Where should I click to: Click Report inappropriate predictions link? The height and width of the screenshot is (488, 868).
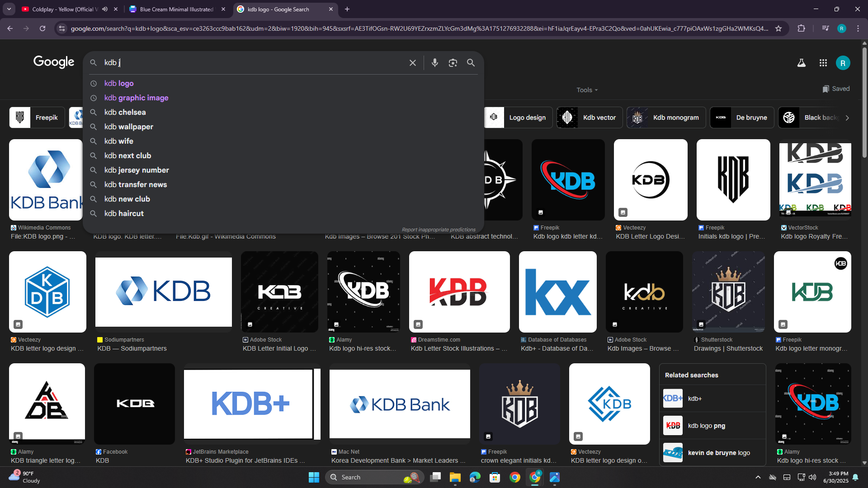pos(439,230)
